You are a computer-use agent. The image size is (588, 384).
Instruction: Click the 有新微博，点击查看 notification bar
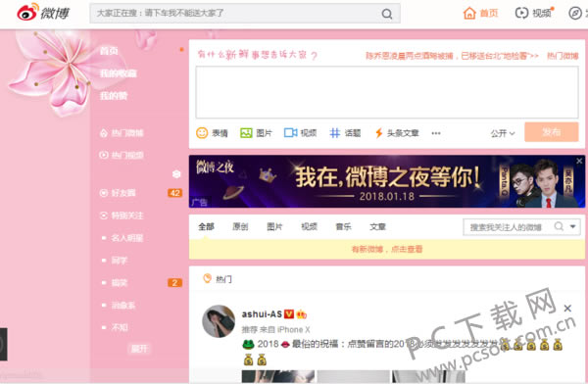pyautogui.click(x=387, y=249)
